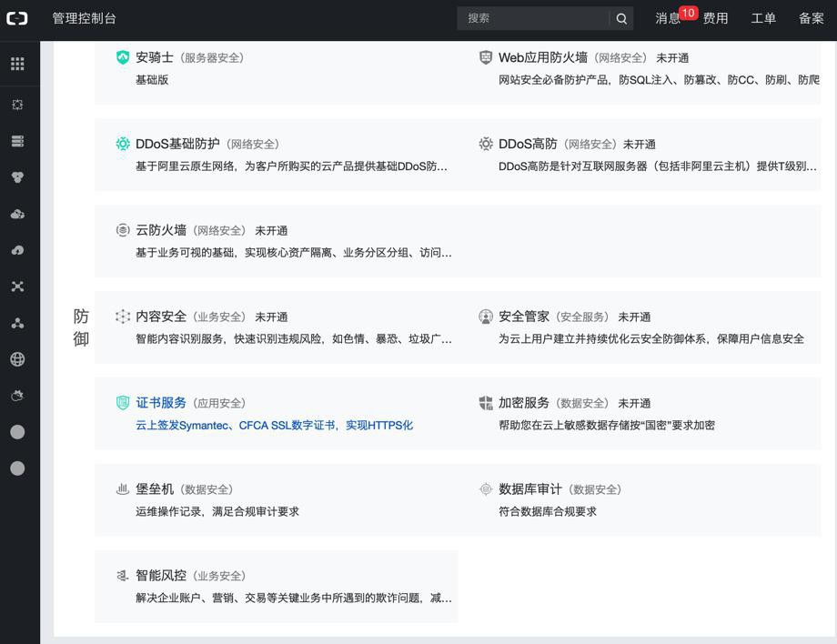Open the 备案 menu
Image resolution: width=837 pixels, height=644 pixels.
click(x=812, y=19)
